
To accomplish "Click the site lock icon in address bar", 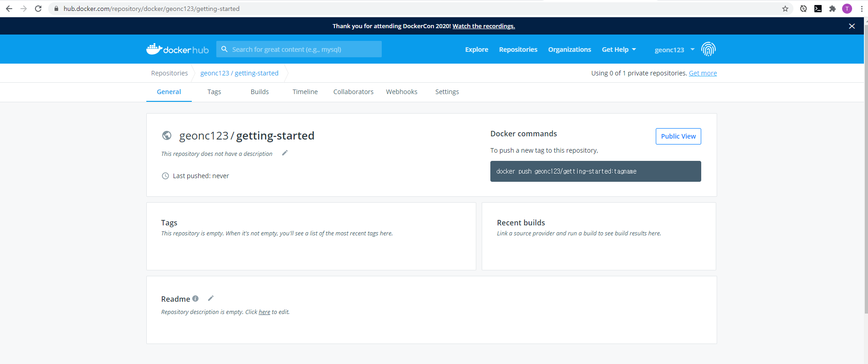I will pyautogui.click(x=56, y=9).
